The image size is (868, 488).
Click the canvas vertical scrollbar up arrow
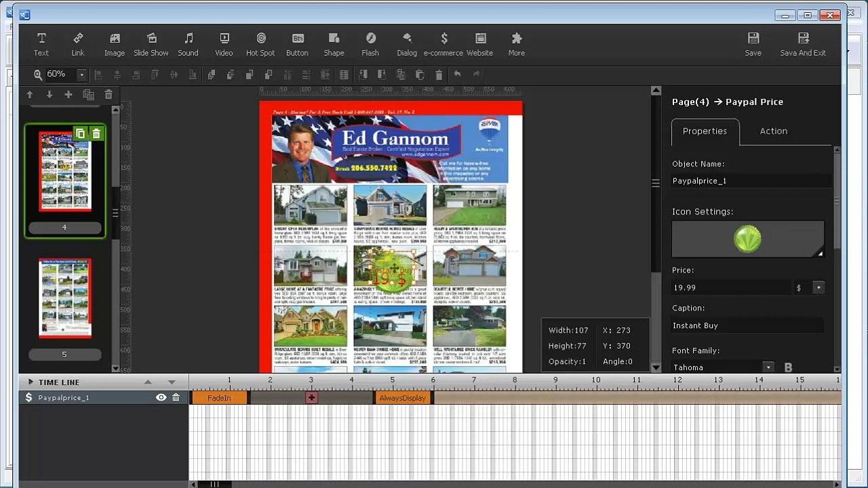[x=656, y=90]
